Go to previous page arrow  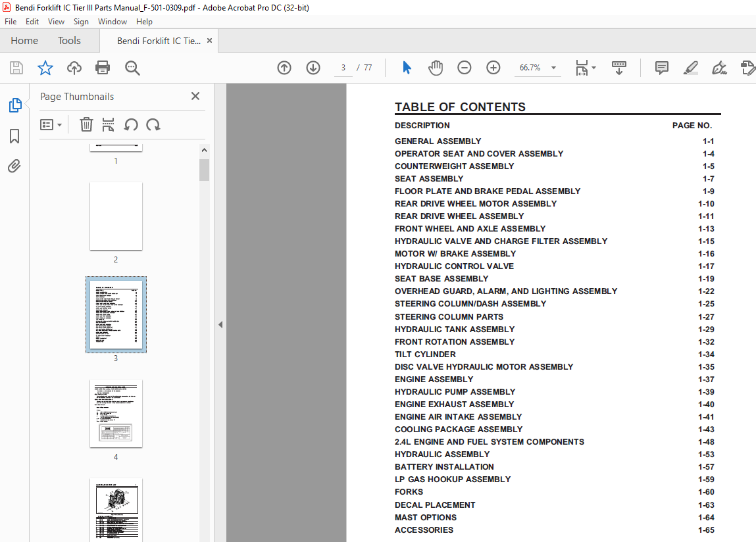pos(284,68)
